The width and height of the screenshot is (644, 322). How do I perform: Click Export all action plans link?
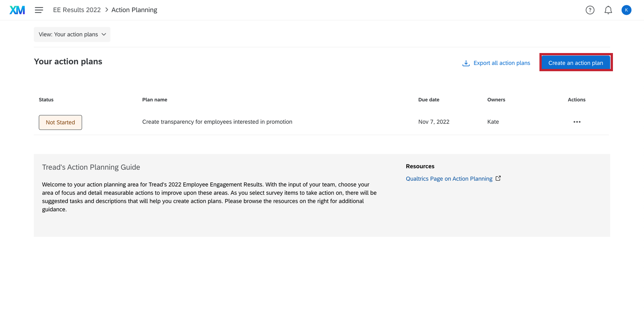[502, 63]
